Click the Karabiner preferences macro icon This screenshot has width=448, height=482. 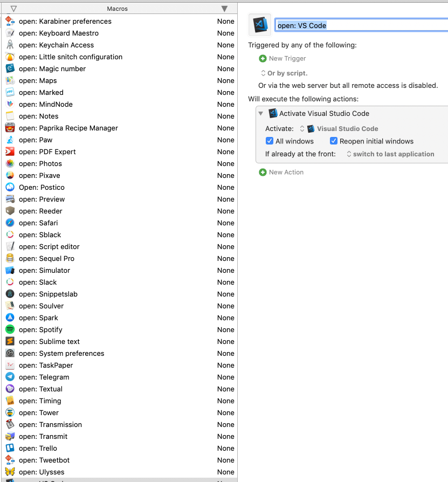(x=10, y=21)
